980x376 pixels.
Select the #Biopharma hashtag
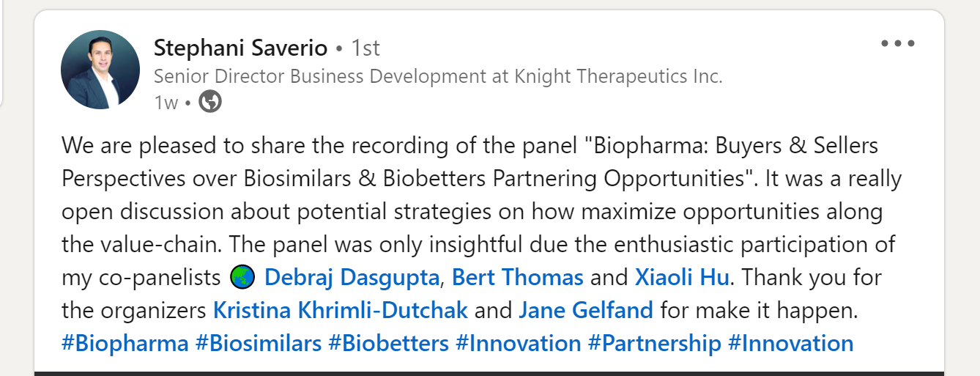click(125, 344)
